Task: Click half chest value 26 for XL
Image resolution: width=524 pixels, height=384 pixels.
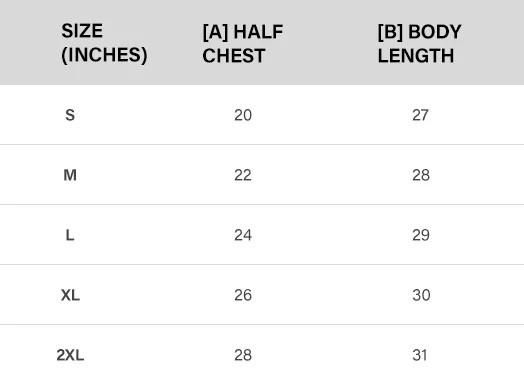Action: click(243, 295)
